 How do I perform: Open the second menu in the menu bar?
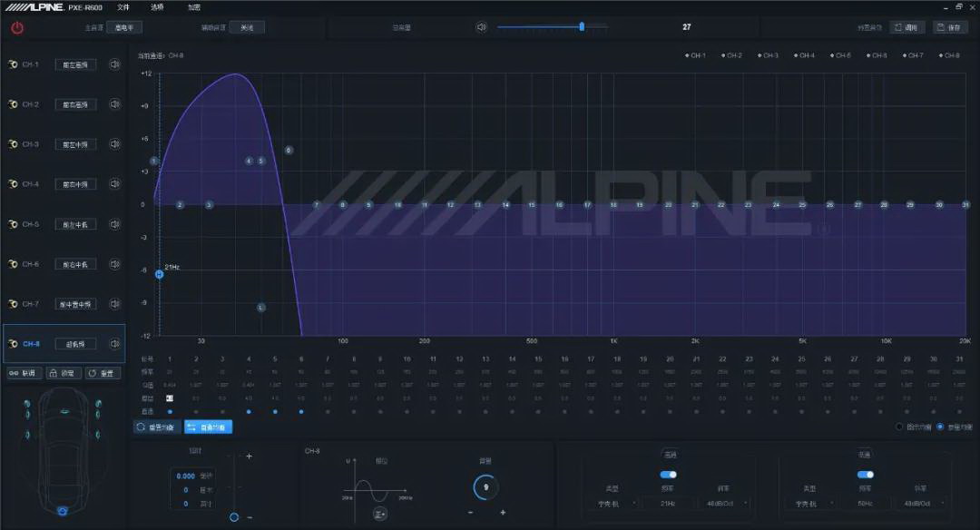tap(157, 7)
